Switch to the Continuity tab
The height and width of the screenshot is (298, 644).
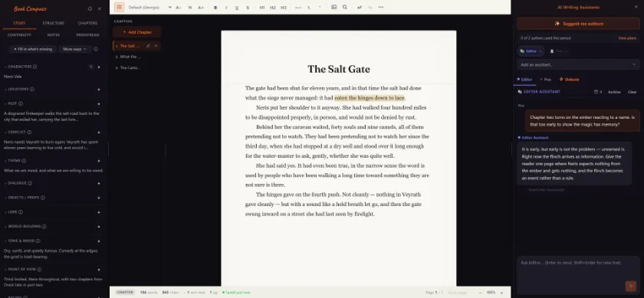[x=19, y=35]
